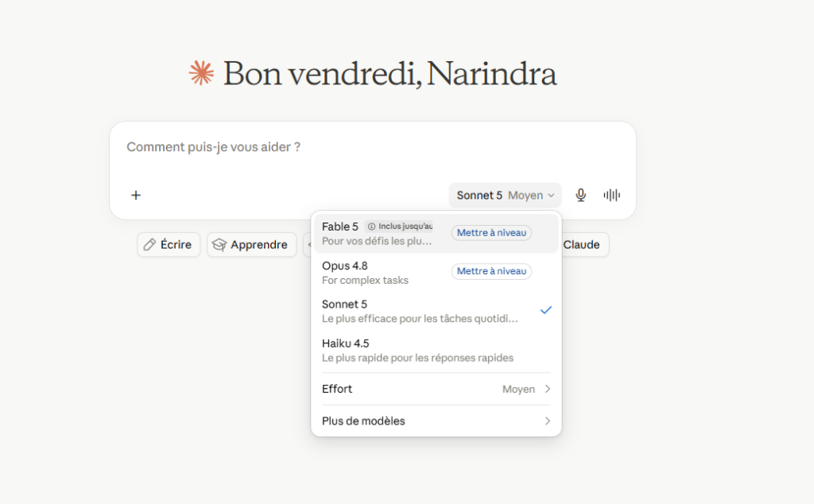Screen dimensions: 814x504
Task: Click Mettre à niveau for Opus 4.8
Action: click(x=491, y=271)
